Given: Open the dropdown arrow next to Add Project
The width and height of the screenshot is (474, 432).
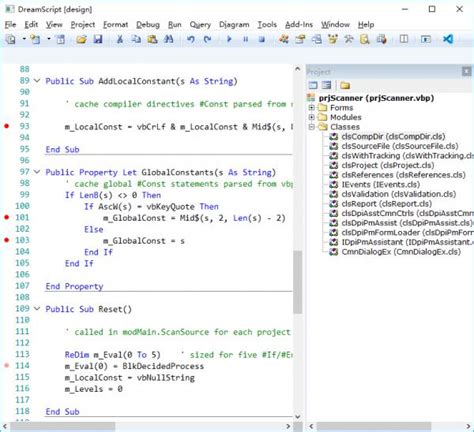Looking at the screenshot, I should [x=24, y=39].
